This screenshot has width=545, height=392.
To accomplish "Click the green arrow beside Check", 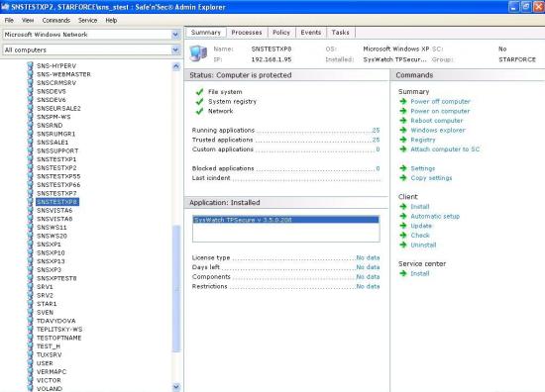I will point(403,236).
